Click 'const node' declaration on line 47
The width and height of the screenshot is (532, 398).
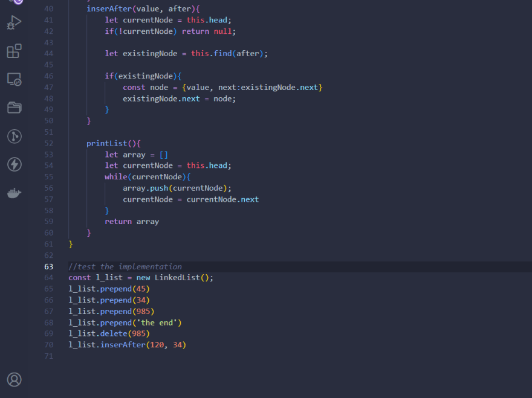pos(145,88)
